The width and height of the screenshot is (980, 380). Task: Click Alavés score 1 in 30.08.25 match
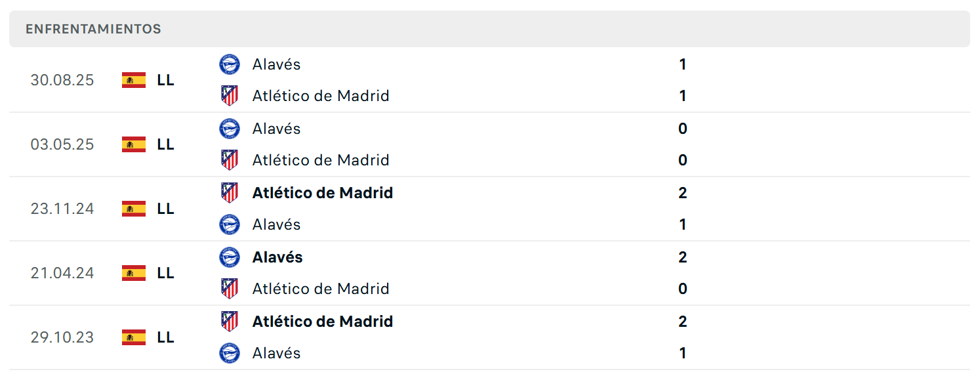(x=683, y=64)
